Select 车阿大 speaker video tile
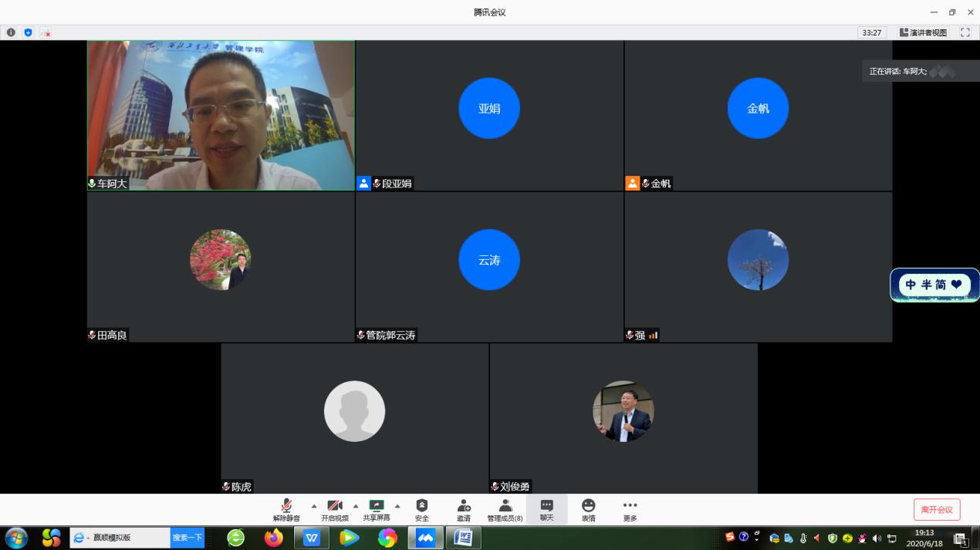The height and width of the screenshot is (550, 980). point(221,115)
